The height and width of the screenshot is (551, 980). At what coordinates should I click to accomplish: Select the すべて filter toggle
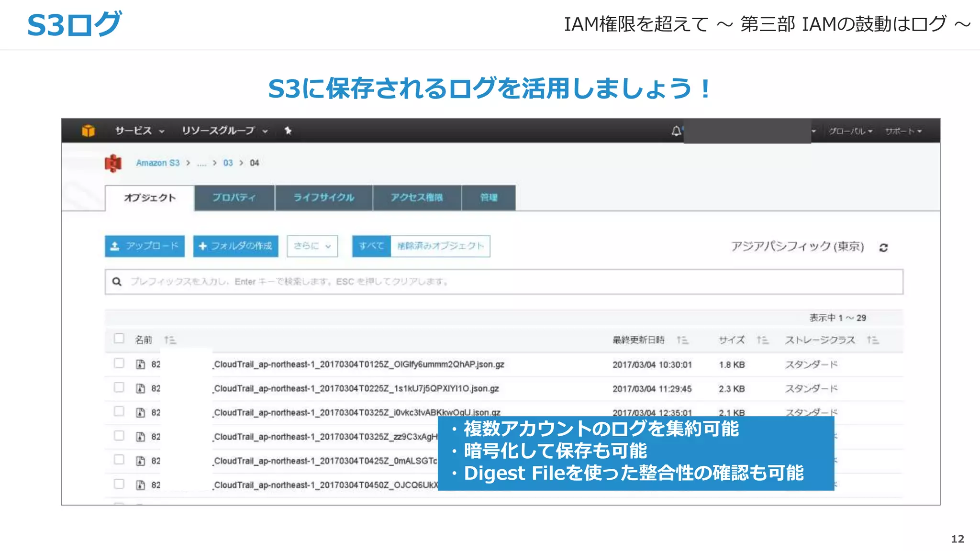371,246
